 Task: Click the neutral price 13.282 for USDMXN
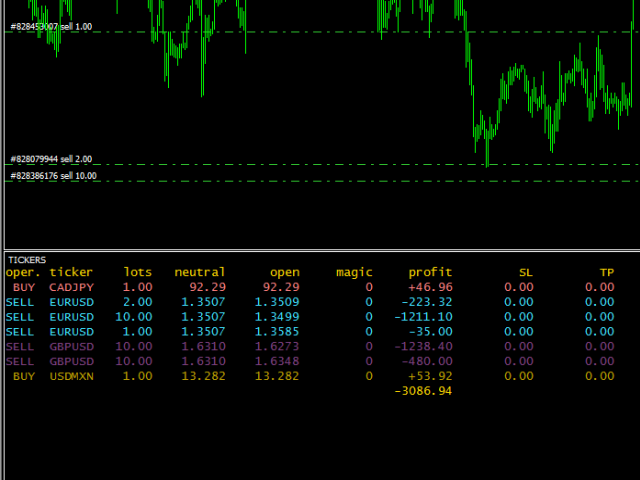(x=203, y=376)
